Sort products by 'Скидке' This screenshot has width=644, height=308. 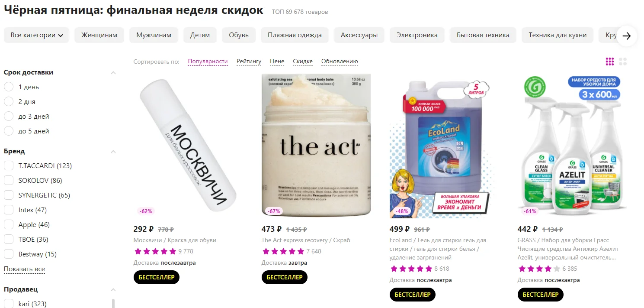[303, 62]
